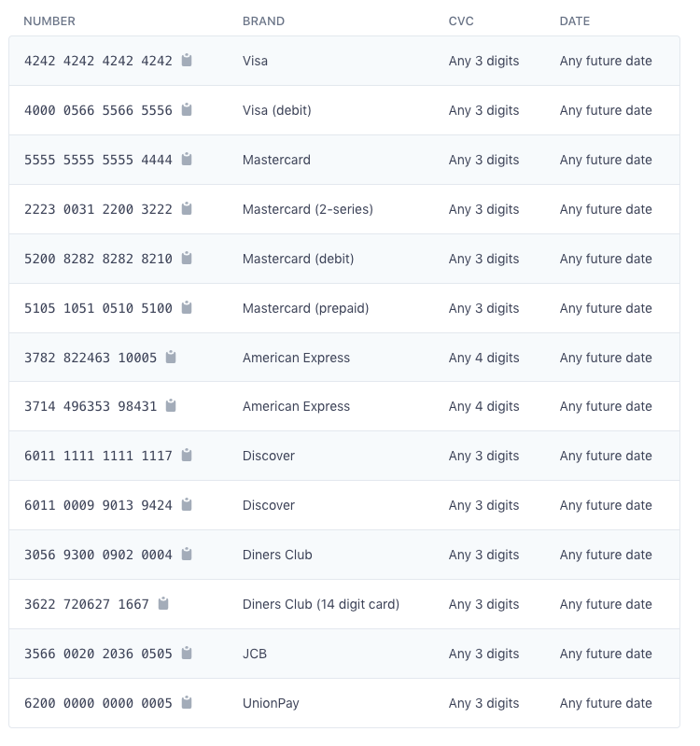
Task: Copy the Amex 3714 496353 98431 number
Action: tap(171, 405)
